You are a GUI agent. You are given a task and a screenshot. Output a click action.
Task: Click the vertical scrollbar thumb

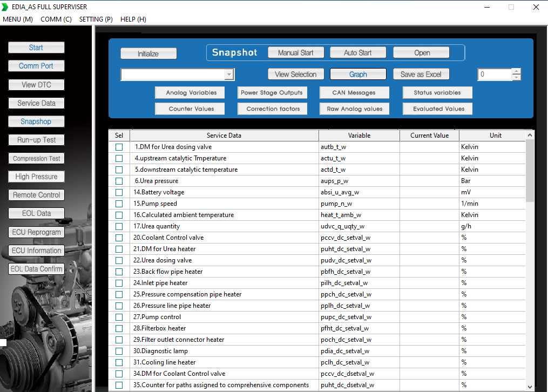(x=530, y=171)
